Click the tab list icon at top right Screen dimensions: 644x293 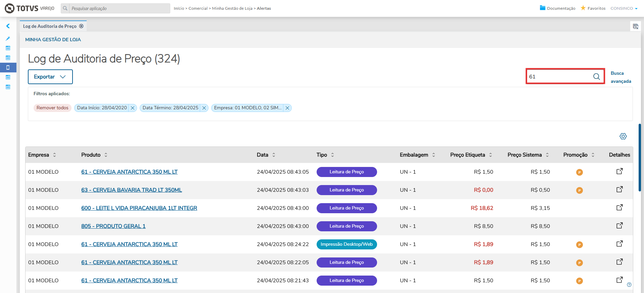635,26
